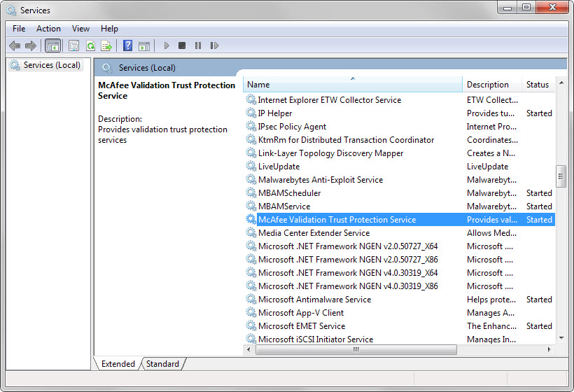Open the Help menu

(x=109, y=29)
